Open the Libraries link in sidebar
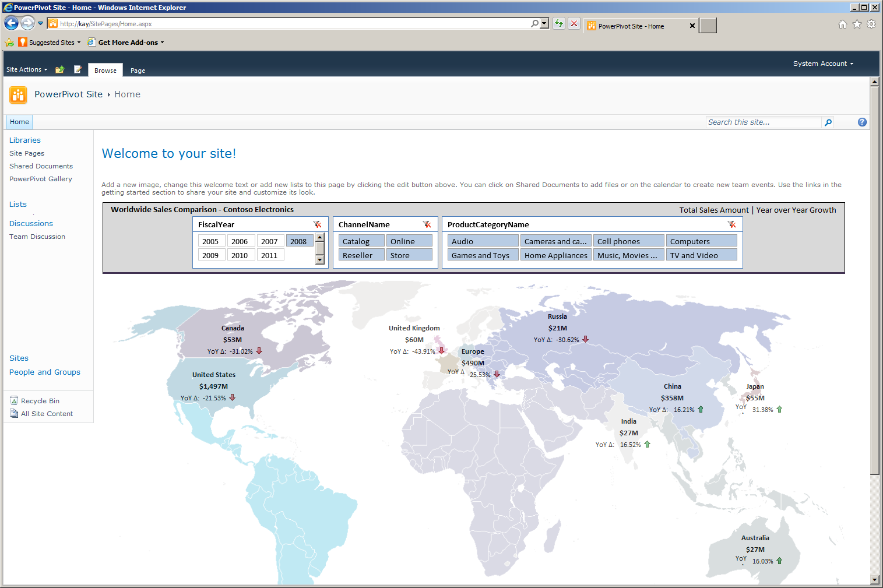Viewport: 883px width, 588px height. coord(25,140)
